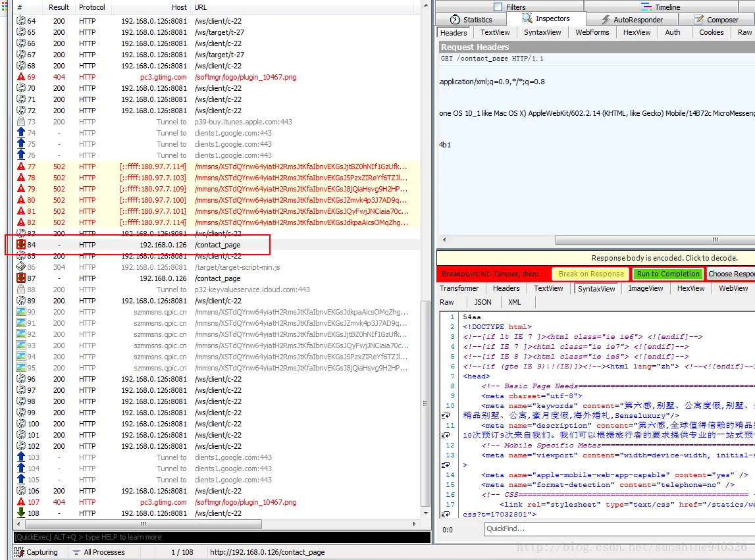755x560 pixels.
Task: Open the Statistics tab
Action: pyautogui.click(x=471, y=20)
